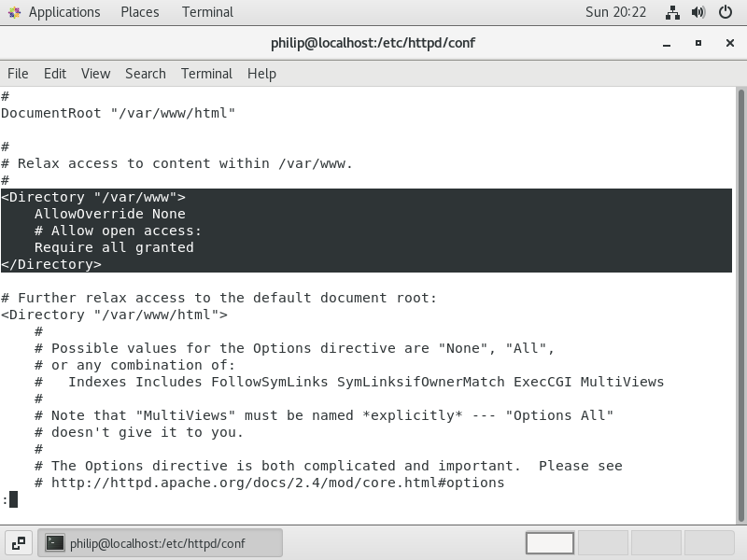Open the network status icon in top bar

[x=672, y=12]
